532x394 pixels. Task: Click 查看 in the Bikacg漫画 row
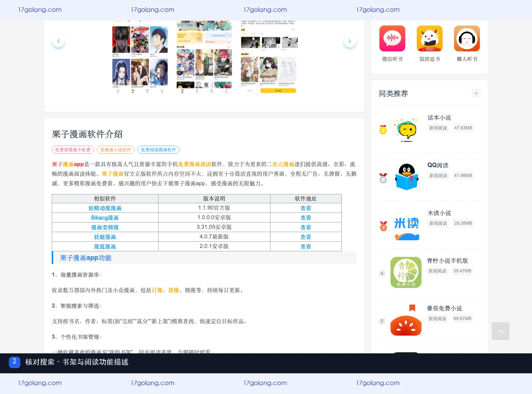pyautogui.click(x=306, y=218)
